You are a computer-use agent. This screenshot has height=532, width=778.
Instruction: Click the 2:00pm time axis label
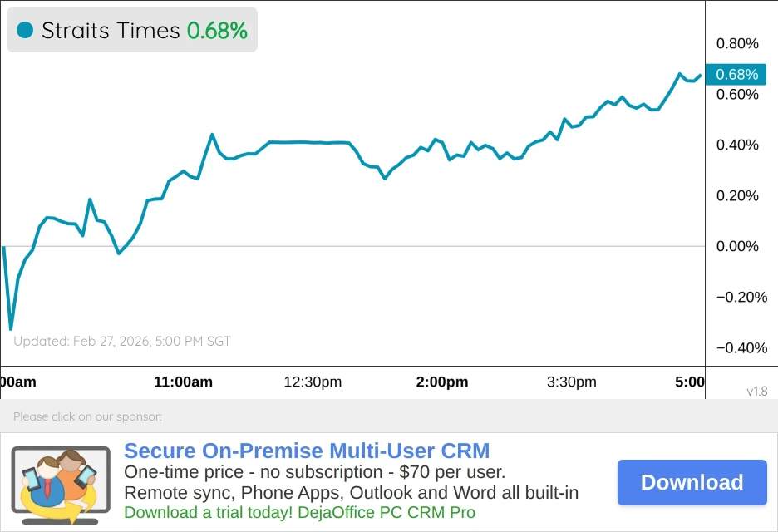point(442,382)
